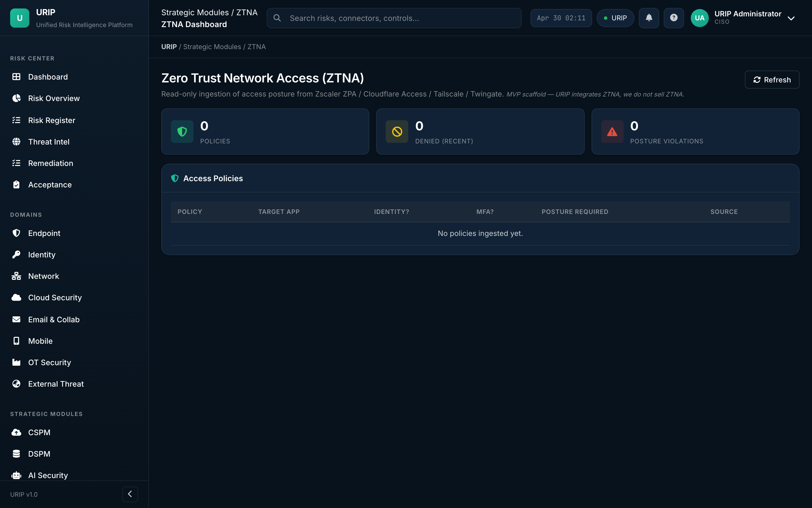Click 'No policies ingested yet.' text

click(480, 233)
